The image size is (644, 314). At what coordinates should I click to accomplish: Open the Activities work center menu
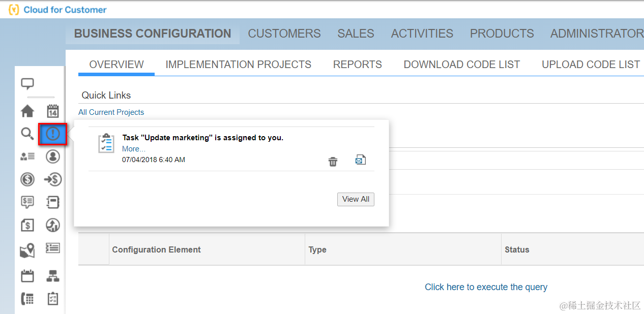[x=422, y=34]
